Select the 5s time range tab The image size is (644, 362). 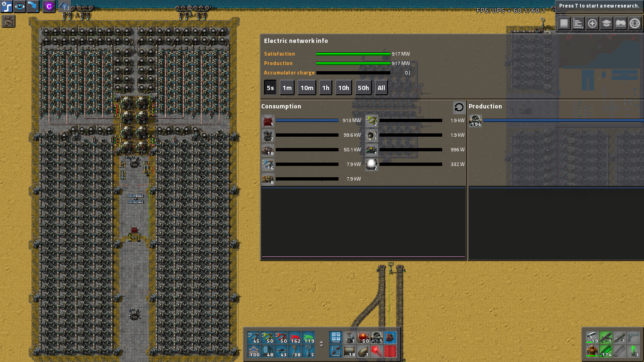(x=270, y=88)
